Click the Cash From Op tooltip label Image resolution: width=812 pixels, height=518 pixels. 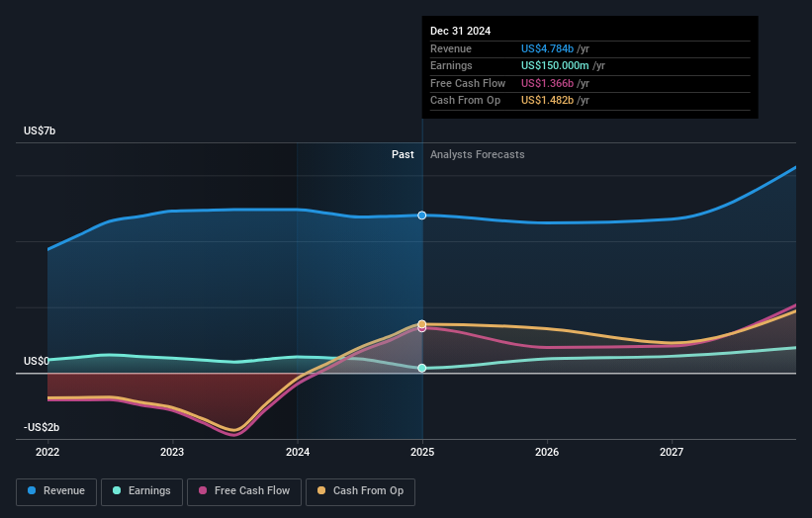pyautogui.click(x=465, y=101)
